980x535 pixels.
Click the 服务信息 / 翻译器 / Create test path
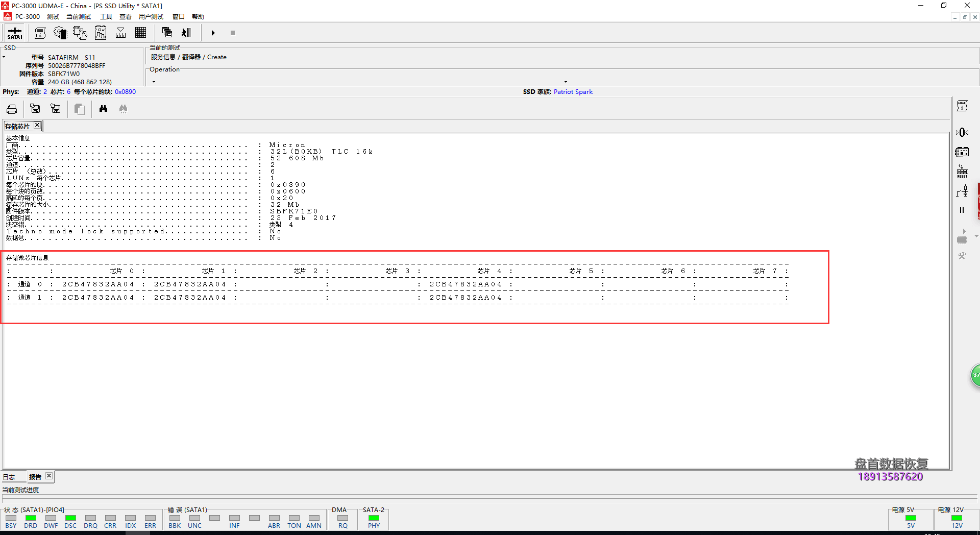[189, 57]
